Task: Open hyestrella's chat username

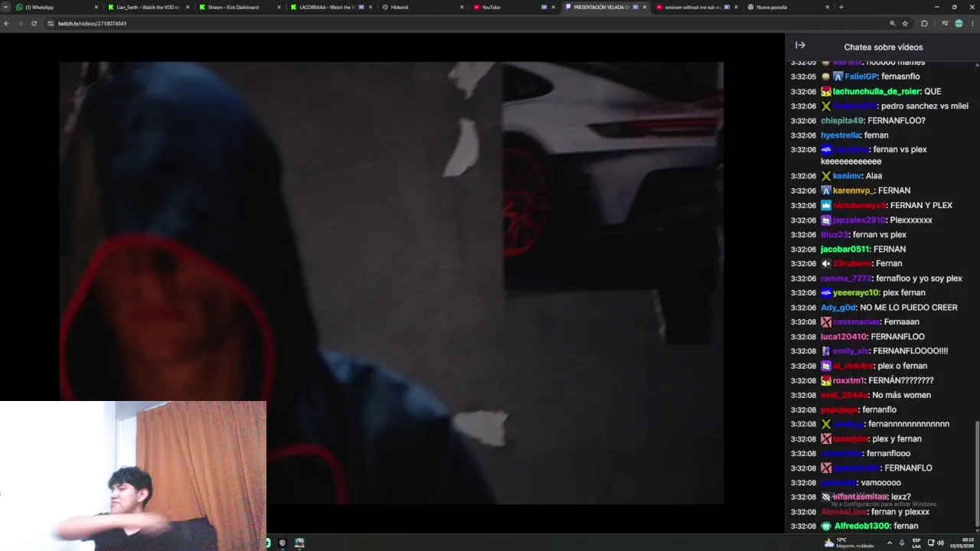Action: (x=841, y=135)
